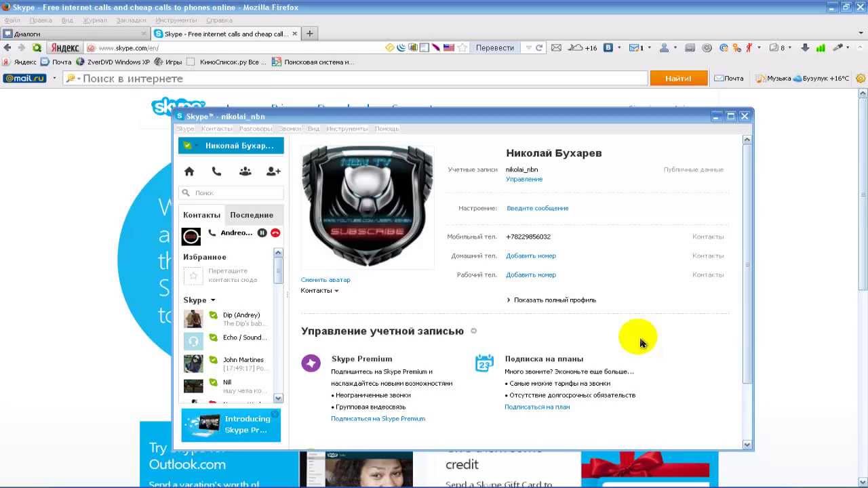The image size is (868, 488).
Task: Open the Firefox downloads arrow icon
Action: click(x=805, y=47)
